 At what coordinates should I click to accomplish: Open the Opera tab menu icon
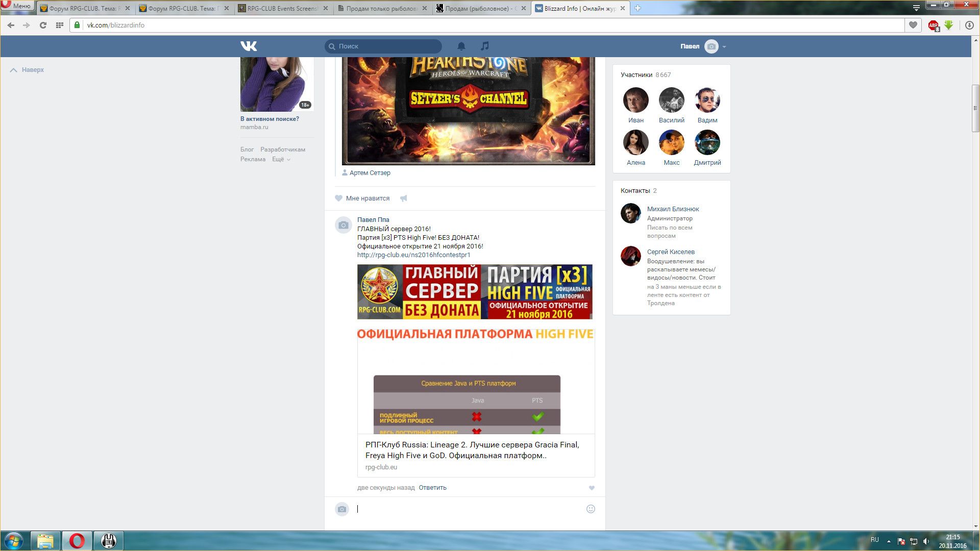[x=916, y=8]
